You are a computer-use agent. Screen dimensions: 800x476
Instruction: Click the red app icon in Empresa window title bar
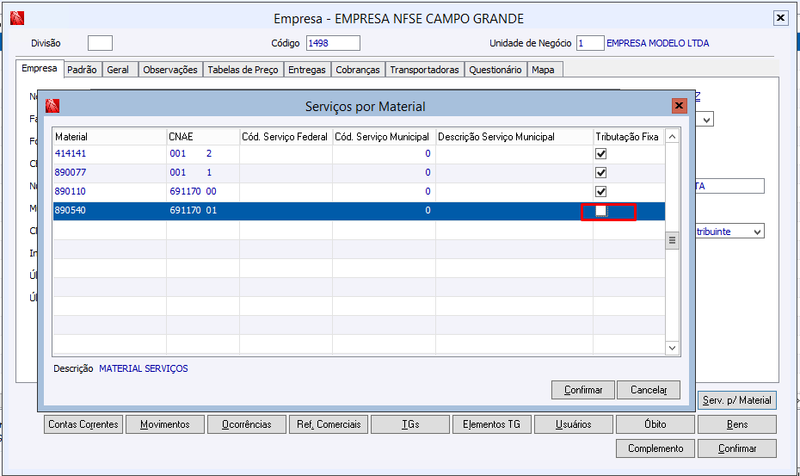click(x=17, y=18)
